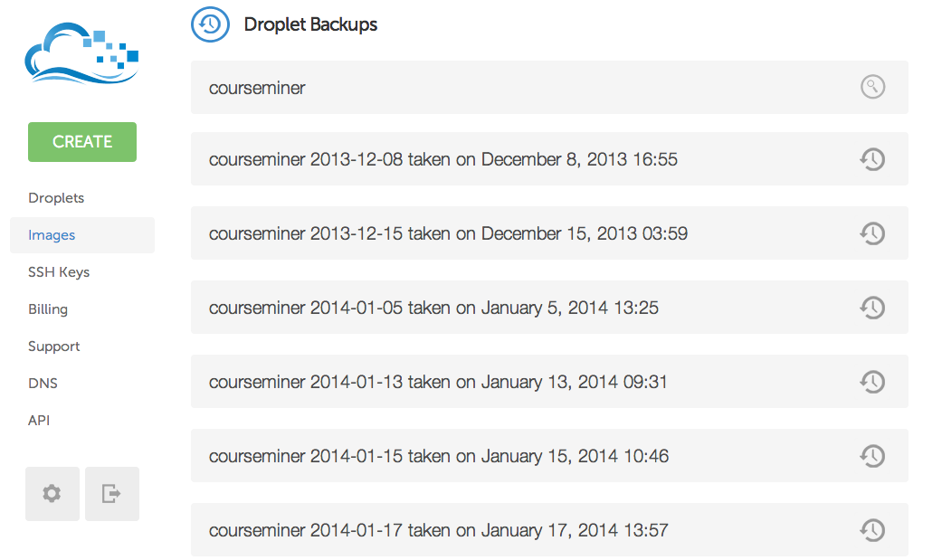Restore the January 15, 2014 backup icon

pyautogui.click(x=871, y=456)
